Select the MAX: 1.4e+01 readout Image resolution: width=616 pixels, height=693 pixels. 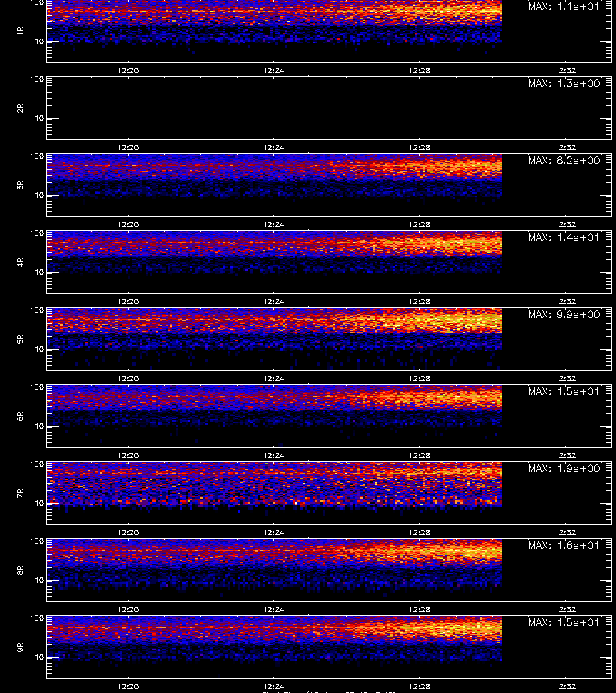564,237
